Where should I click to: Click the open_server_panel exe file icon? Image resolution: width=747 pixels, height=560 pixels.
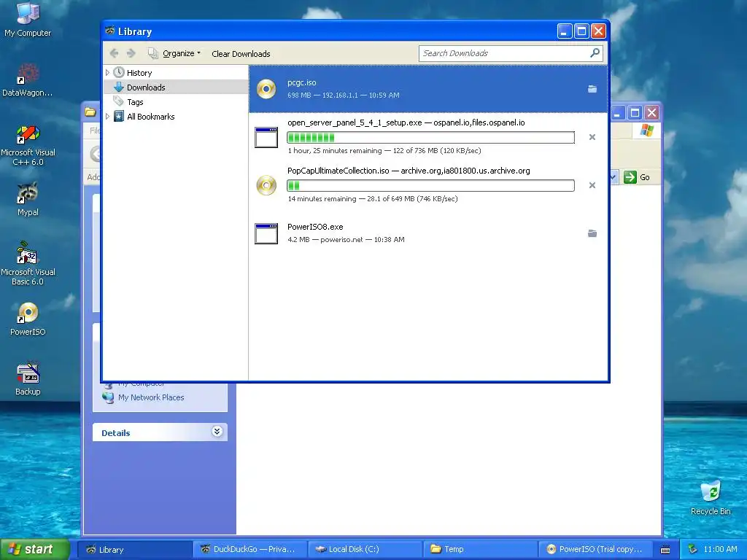pyautogui.click(x=266, y=138)
